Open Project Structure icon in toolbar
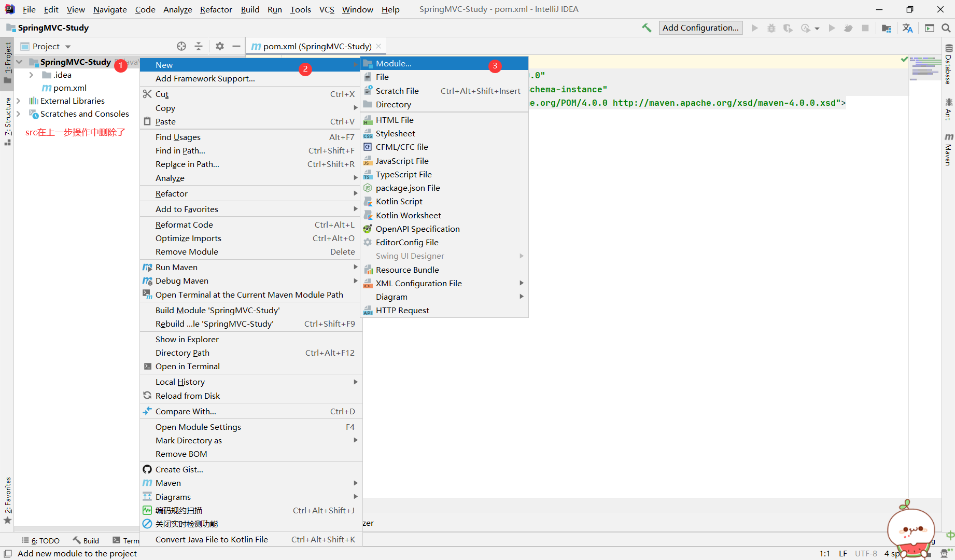955x560 pixels. 887,28
